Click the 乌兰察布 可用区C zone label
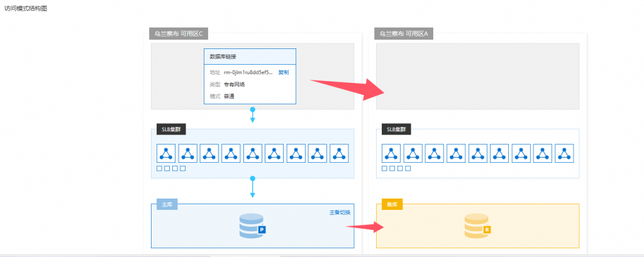The image size is (644, 257). click(x=179, y=34)
